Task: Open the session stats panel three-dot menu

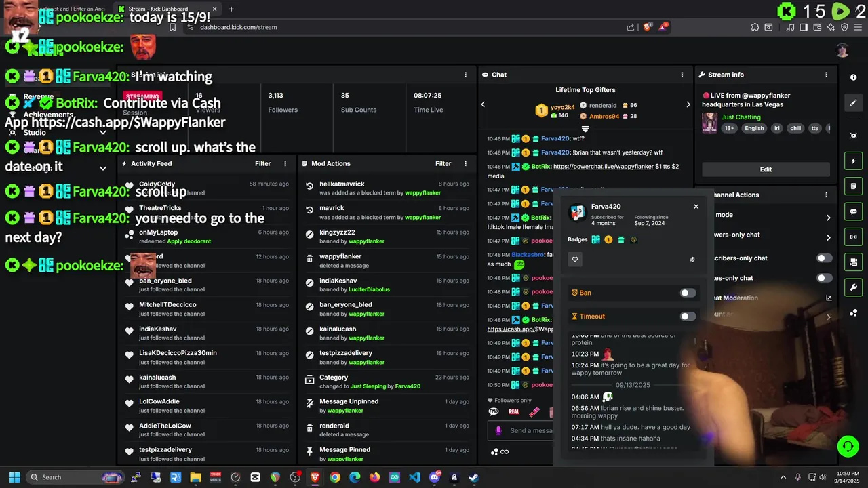Action: [465, 75]
